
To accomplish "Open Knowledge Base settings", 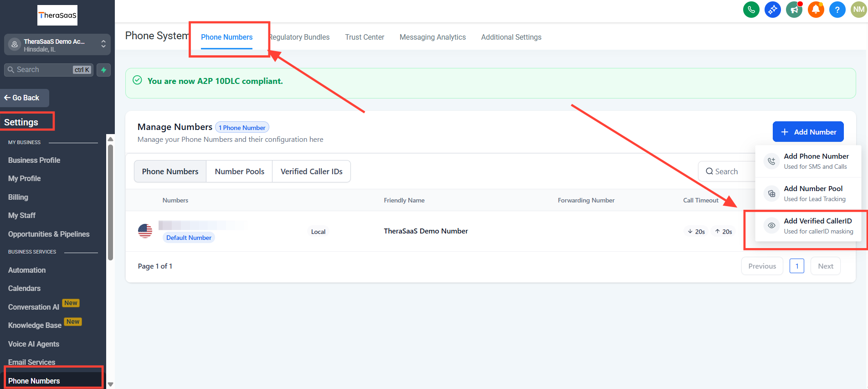I will [35, 325].
